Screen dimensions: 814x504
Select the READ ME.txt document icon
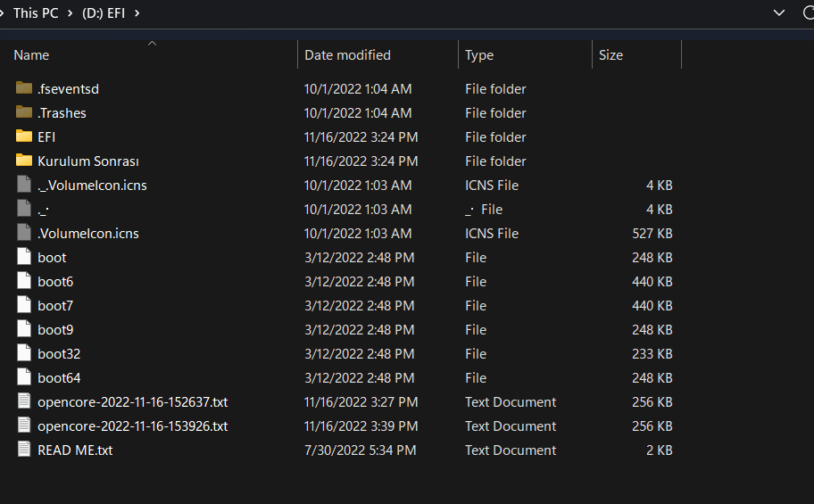24,450
